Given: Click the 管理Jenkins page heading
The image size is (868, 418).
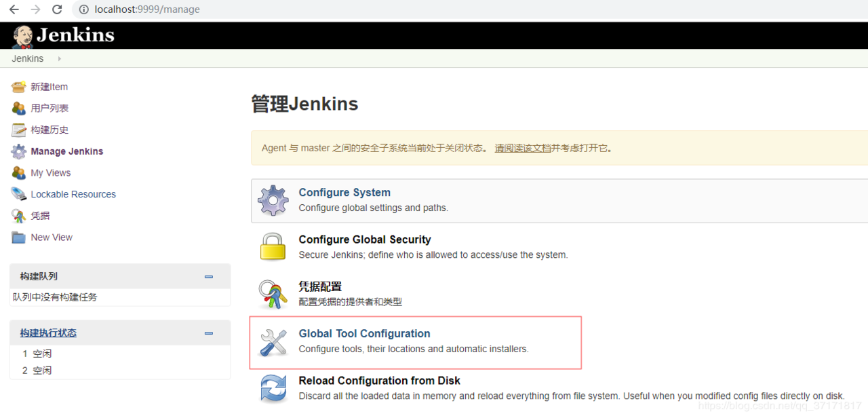Looking at the screenshot, I should (304, 104).
